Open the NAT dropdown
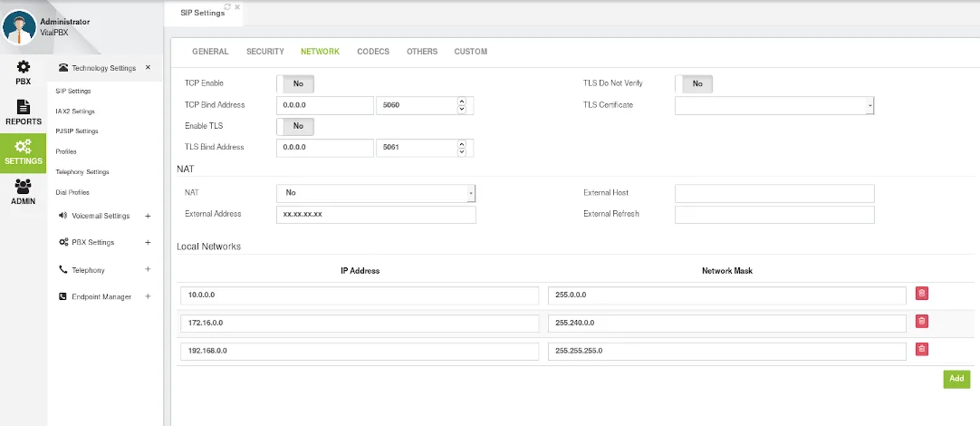This screenshot has height=426, width=980. point(376,193)
